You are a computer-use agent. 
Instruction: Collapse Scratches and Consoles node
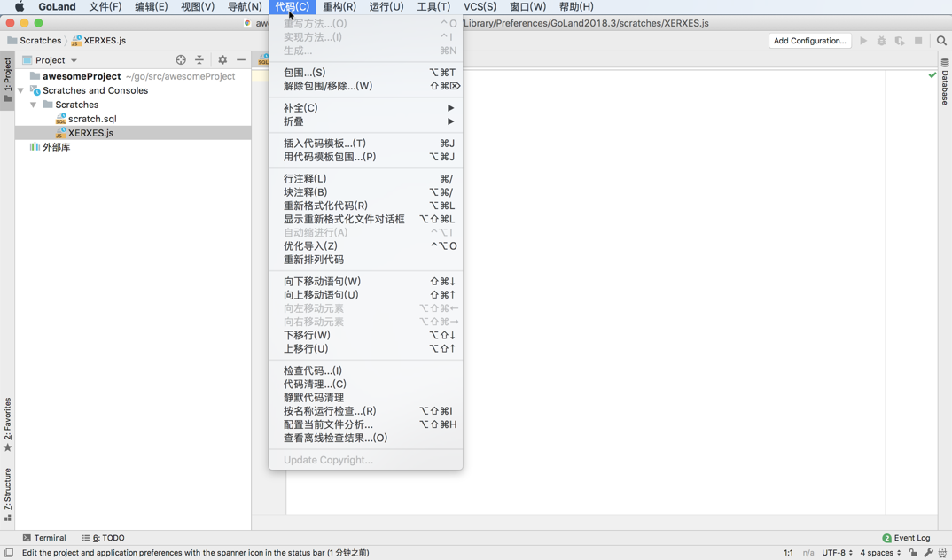[x=20, y=90]
